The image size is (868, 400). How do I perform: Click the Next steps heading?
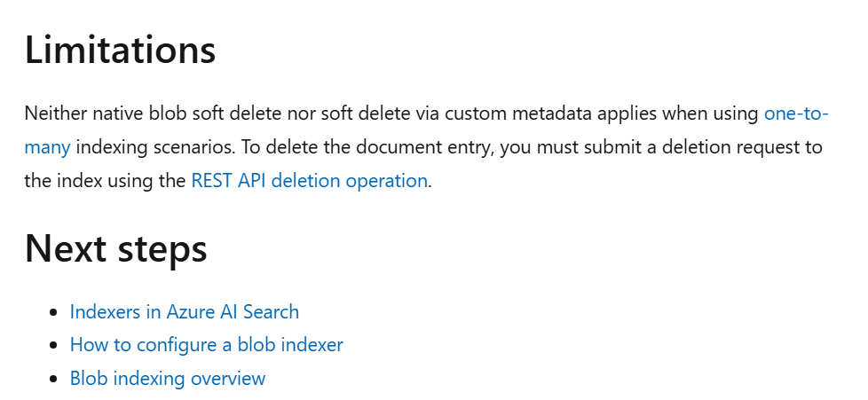tap(115, 248)
